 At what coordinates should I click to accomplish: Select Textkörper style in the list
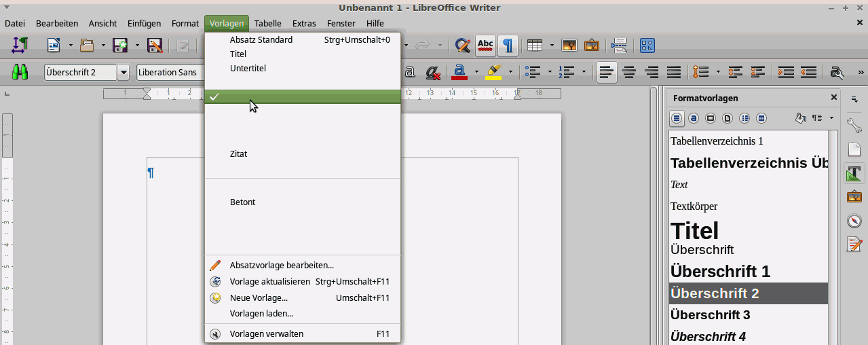749,206
